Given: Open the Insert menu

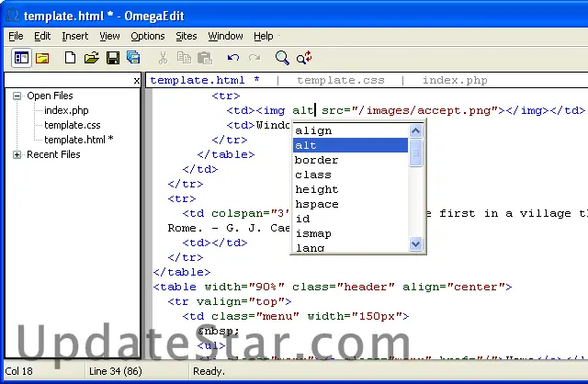Looking at the screenshot, I should (x=75, y=37).
